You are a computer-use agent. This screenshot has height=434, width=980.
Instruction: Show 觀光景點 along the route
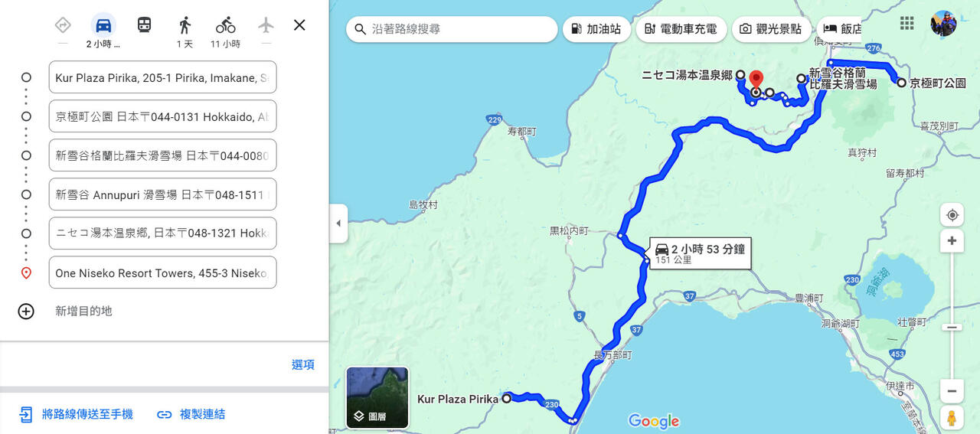[x=770, y=29]
